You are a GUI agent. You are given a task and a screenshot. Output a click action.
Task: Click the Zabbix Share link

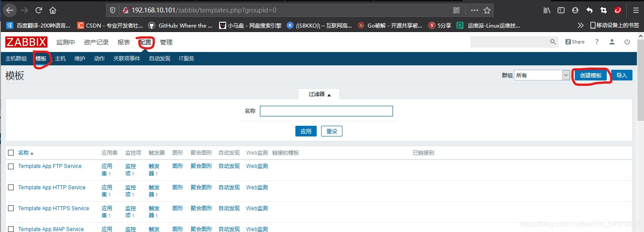pyautogui.click(x=575, y=42)
